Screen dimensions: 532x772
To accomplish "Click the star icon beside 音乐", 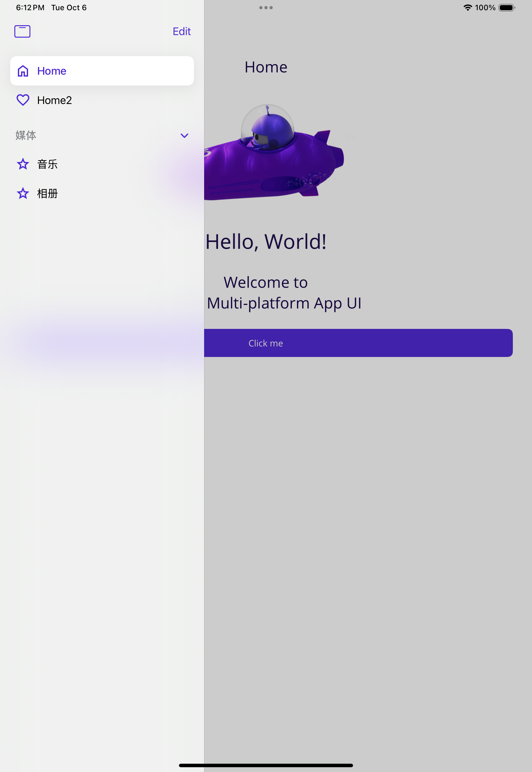I will [x=23, y=164].
